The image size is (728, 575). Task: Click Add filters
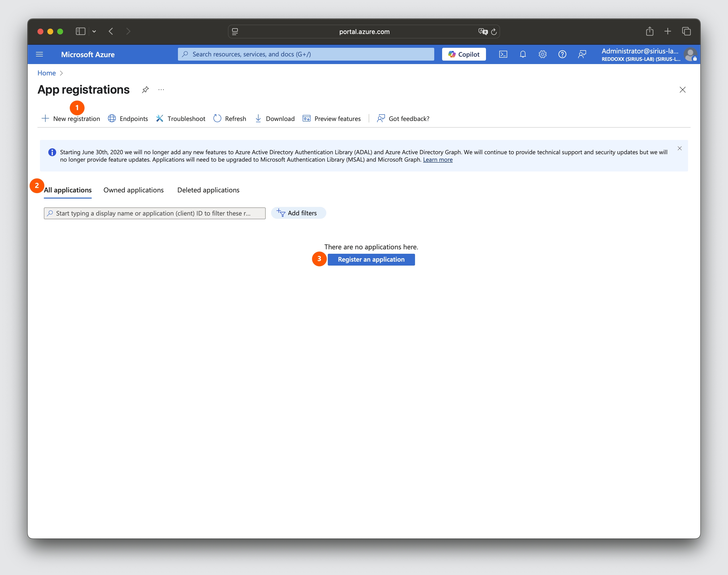pos(298,213)
